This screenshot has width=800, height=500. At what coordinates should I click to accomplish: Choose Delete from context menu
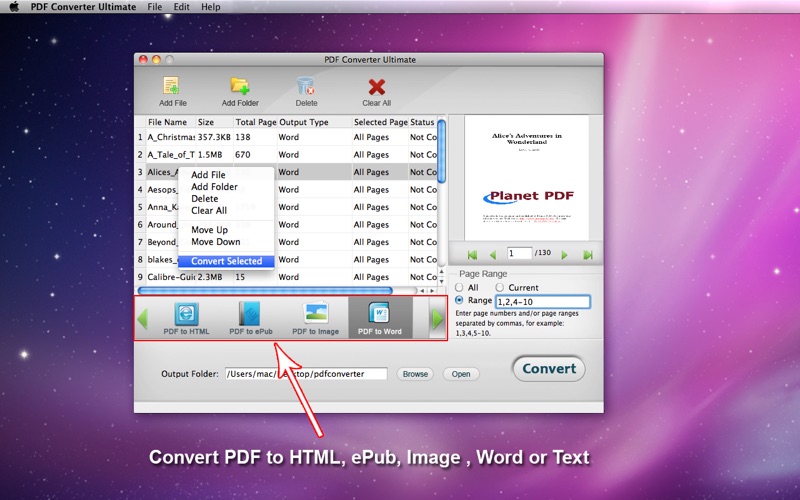click(226, 198)
